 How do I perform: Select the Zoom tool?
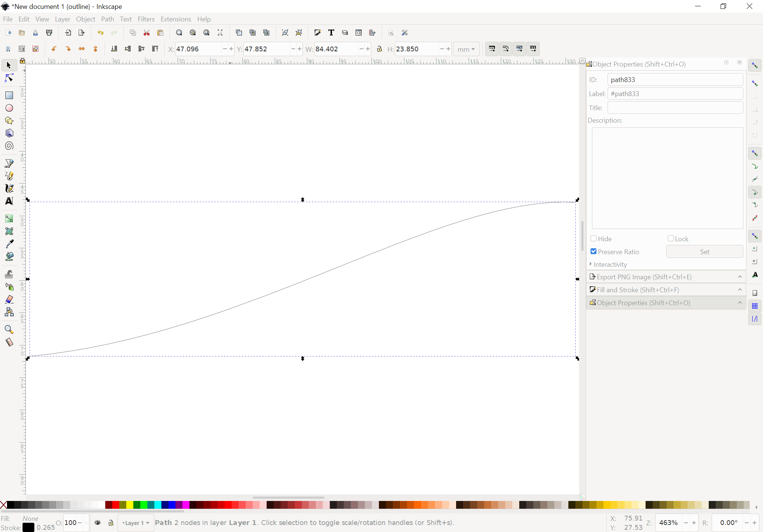9,330
